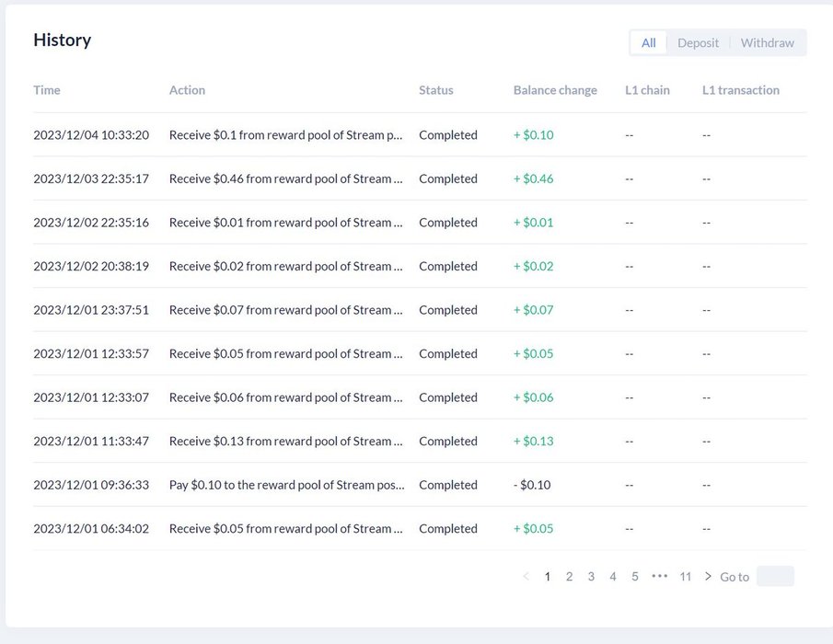The height and width of the screenshot is (644, 833).
Task: Select the All filter tab
Action: pyautogui.click(x=649, y=43)
